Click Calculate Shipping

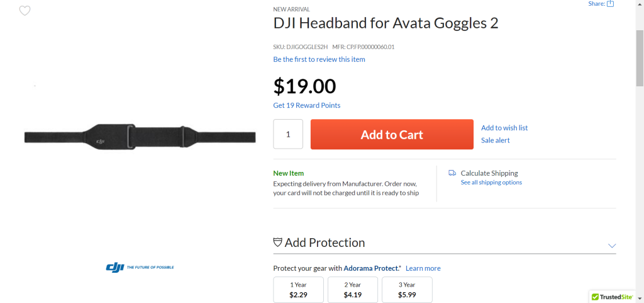tap(489, 173)
